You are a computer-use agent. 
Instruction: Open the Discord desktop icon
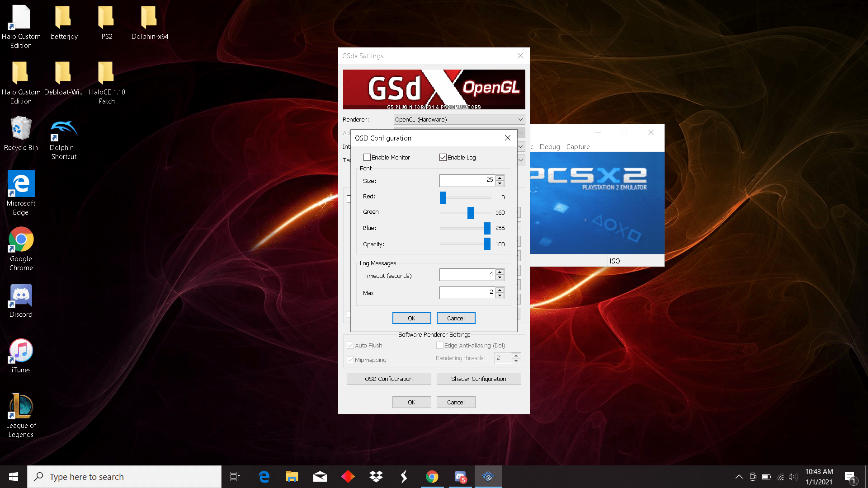click(21, 296)
